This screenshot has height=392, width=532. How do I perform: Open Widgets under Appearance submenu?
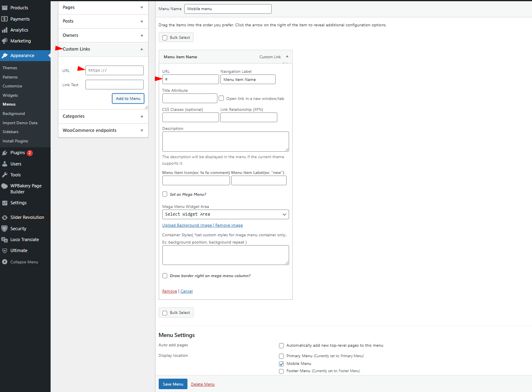point(11,95)
